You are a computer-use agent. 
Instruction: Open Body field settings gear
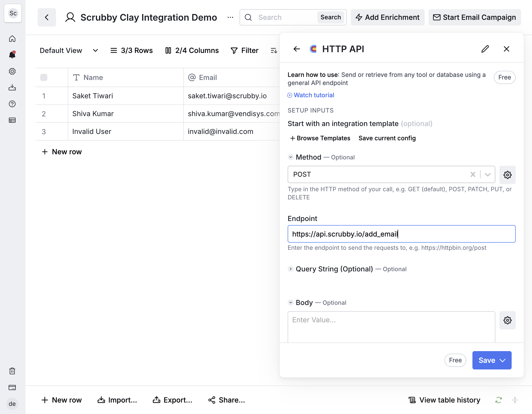508,320
